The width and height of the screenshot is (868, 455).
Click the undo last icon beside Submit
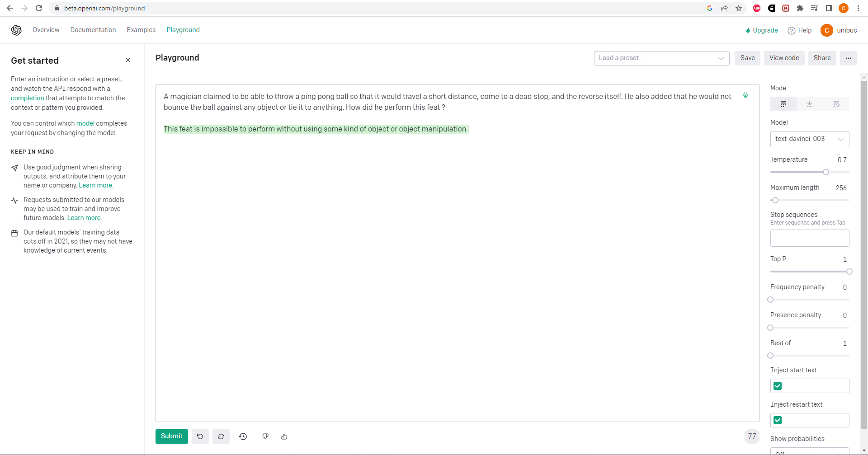[200, 436]
